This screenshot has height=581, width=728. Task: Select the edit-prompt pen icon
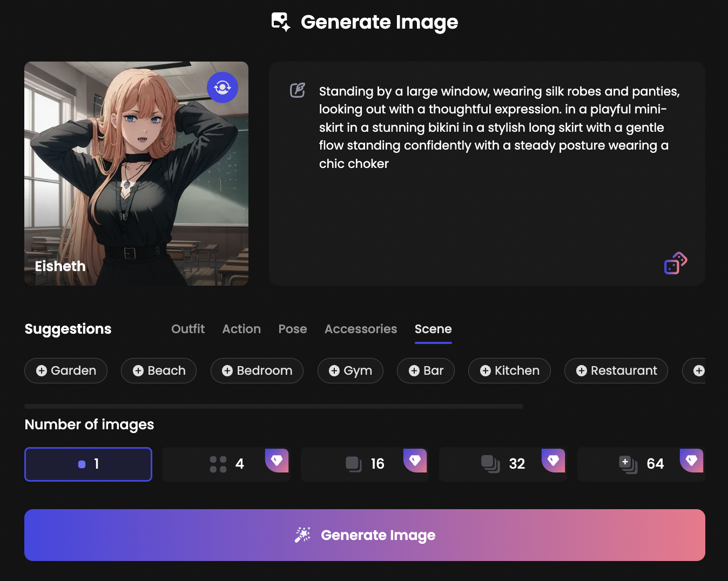(x=296, y=90)
